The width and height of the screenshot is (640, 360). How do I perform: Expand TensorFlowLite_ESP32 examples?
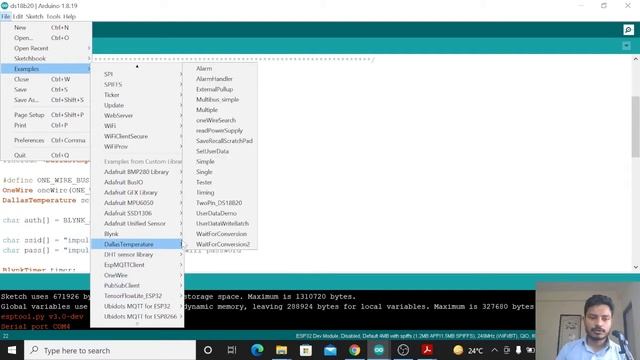137,296
